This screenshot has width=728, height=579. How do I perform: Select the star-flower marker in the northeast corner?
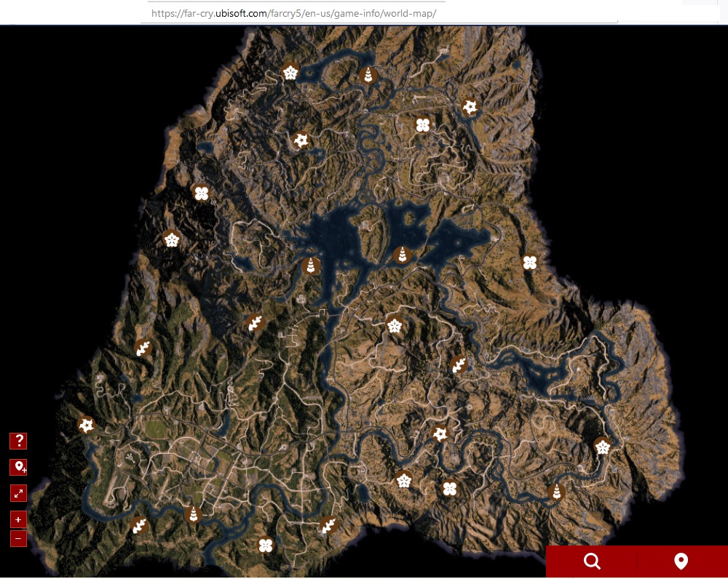point(470,107)
